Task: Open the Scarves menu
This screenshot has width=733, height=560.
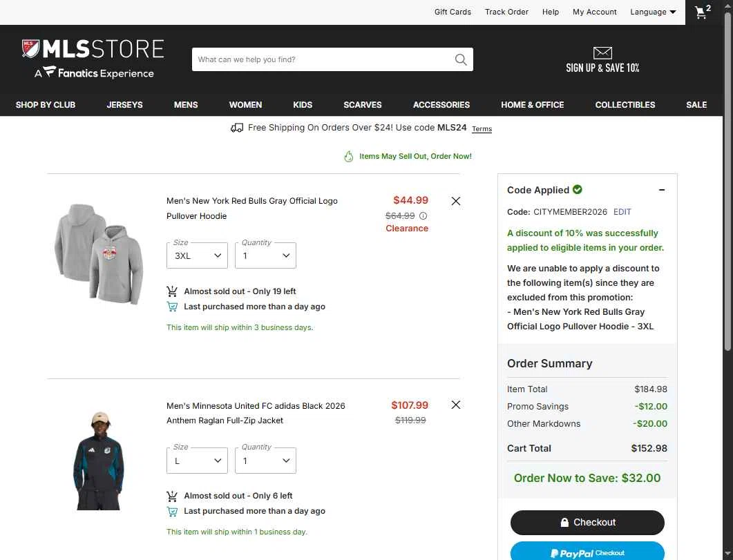Action: [362, 105]
